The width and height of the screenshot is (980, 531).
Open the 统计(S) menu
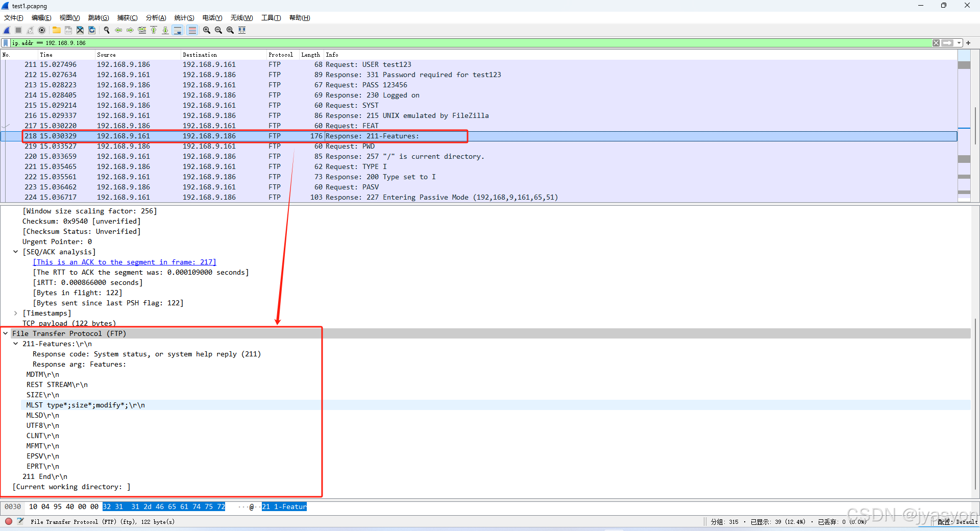(x=184, y=17)
